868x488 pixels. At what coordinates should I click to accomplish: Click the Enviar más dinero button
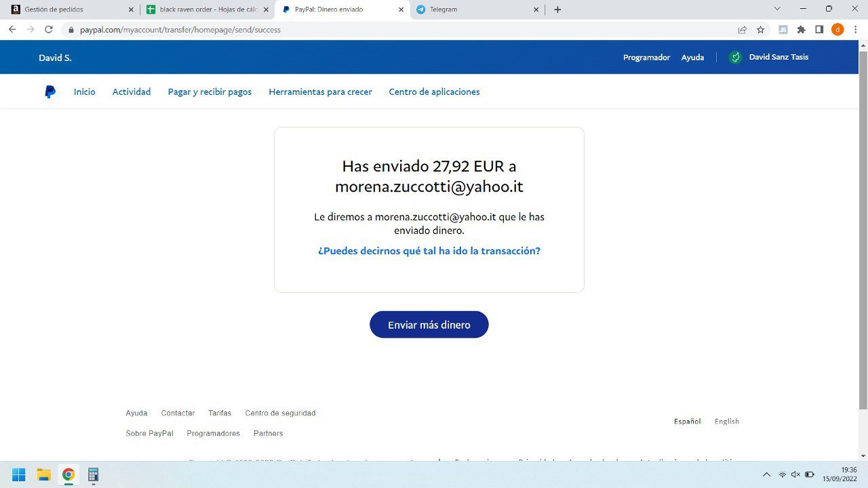(429, 325)
